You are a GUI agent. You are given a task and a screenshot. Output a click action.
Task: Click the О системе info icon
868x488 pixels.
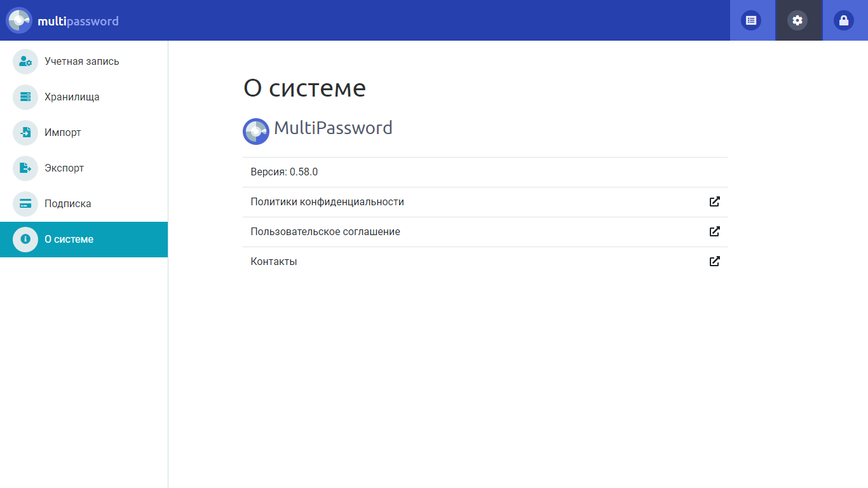pyautogui.click(x=25, y=240)
